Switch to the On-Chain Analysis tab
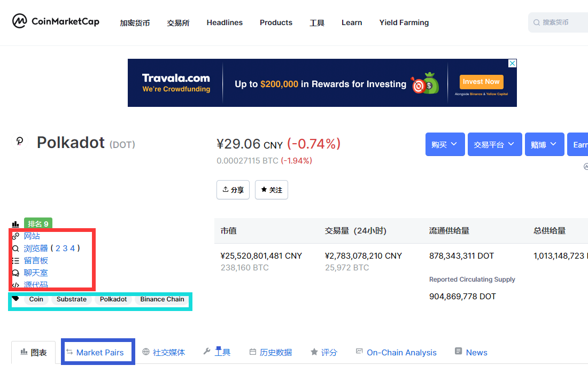Viewport: 588px width, 373px height. [x=397, y=352]
